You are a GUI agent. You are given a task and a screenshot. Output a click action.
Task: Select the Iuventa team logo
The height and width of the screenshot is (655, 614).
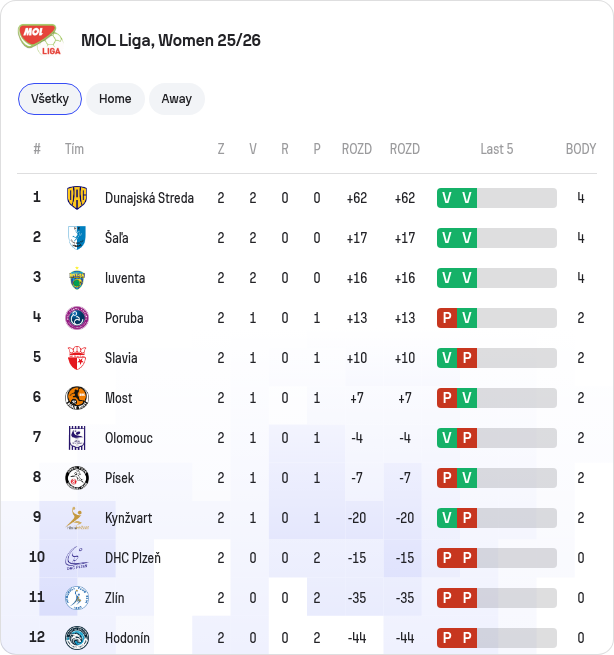coord(77,278)
